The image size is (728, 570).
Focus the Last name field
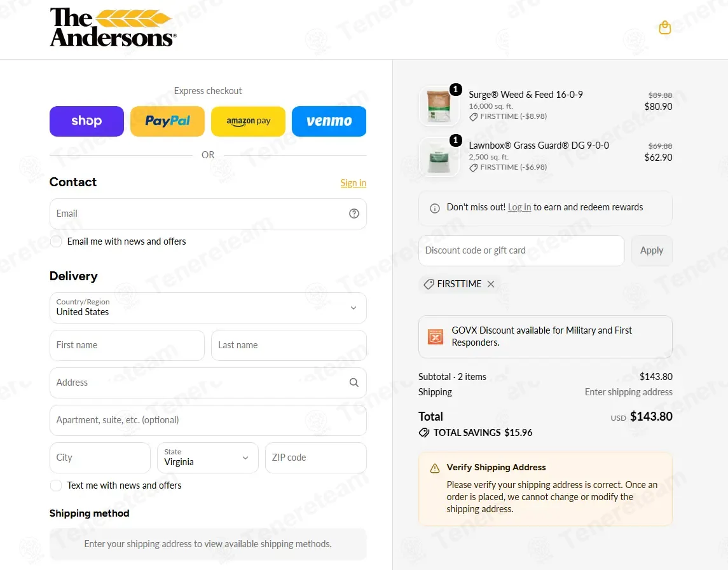[289, 345]
